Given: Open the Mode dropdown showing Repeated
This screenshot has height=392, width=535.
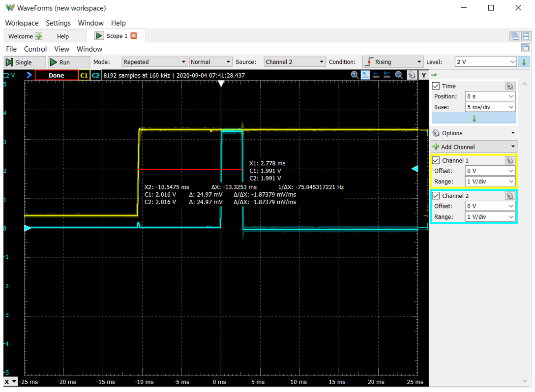Looking at the screenshot, I should coord(154,62).
